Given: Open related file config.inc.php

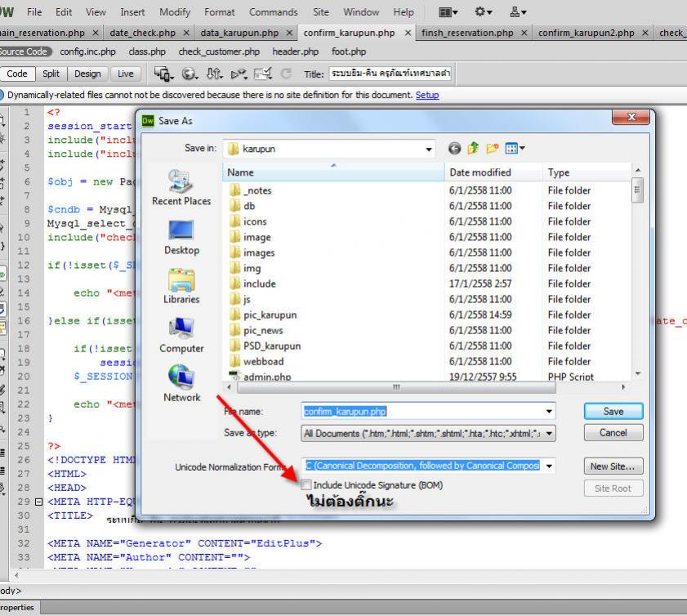Looking at the screenshot, I should tap(87, 51).
